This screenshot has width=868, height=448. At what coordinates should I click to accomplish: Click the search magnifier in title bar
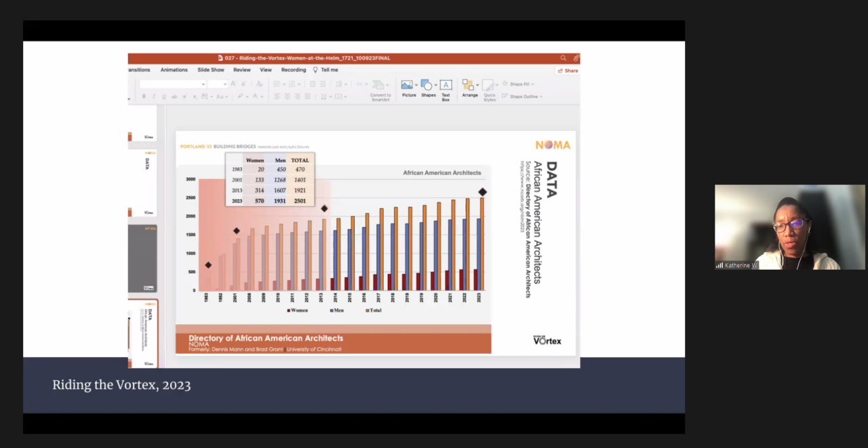tap(563, 58)
